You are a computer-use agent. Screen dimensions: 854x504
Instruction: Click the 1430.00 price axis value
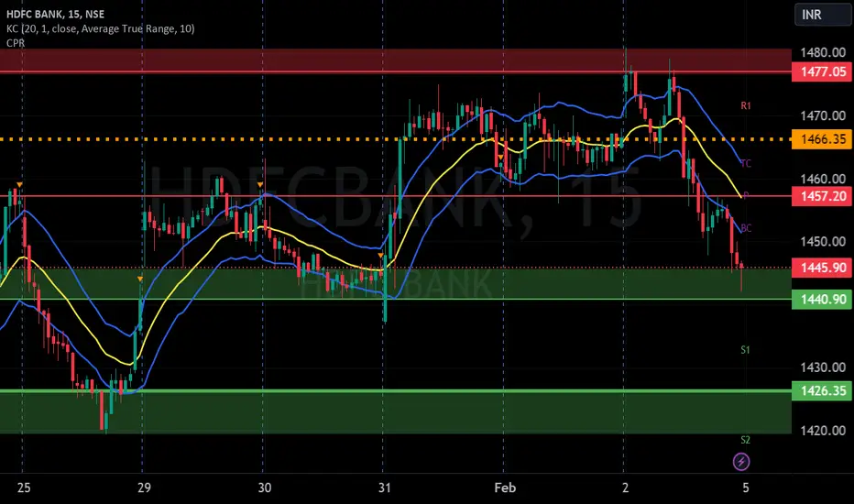(823, 367)
